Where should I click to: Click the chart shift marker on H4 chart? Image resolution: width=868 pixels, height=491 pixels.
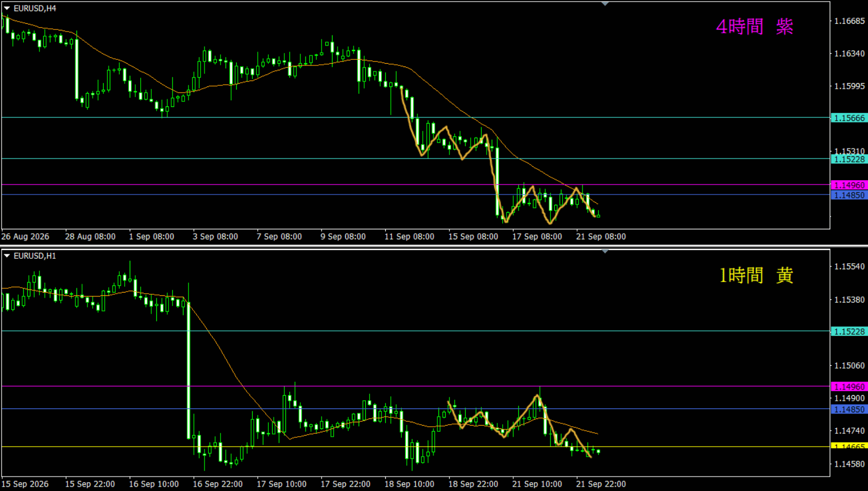tap(605, 4)
